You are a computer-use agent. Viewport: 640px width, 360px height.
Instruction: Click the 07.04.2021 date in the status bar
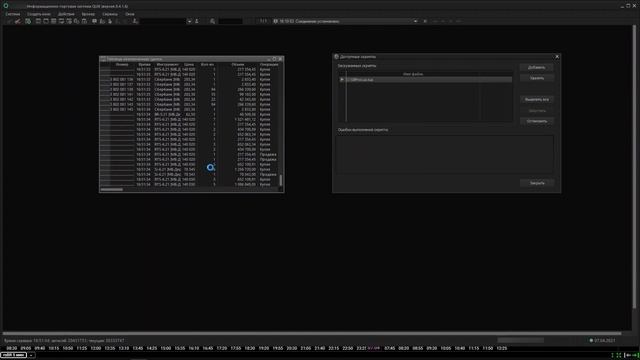click(604, 340)
